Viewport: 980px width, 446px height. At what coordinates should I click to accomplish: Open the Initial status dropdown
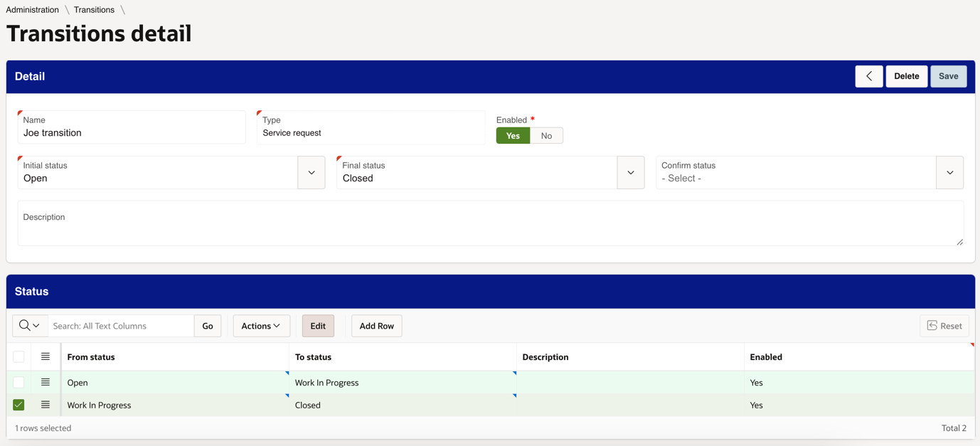click(x=311, y=172)
